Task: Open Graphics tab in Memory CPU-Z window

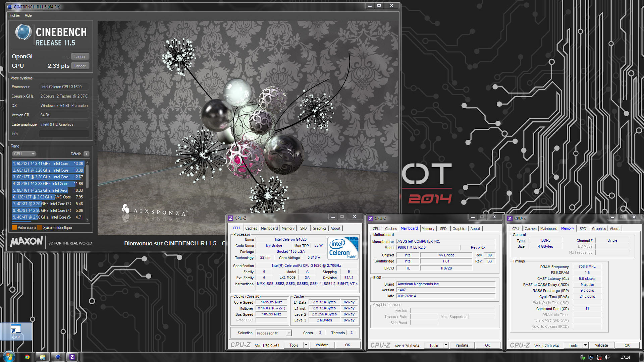Action: tap(599, 229)
